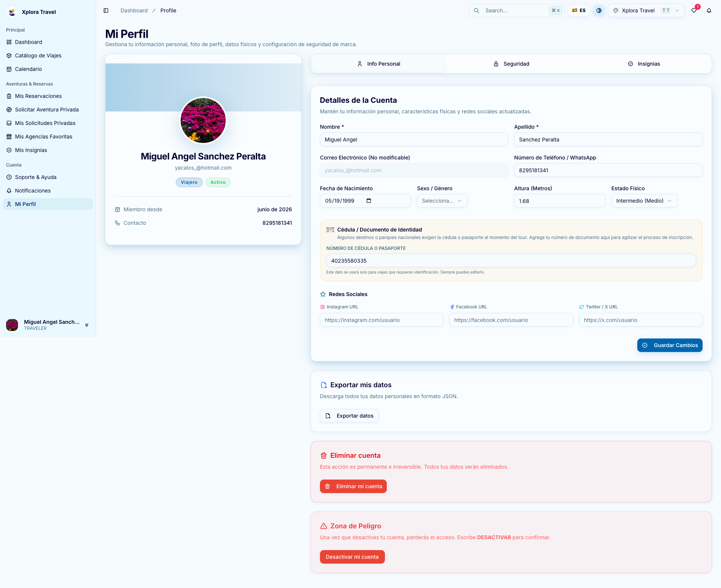Click the favorites heart icon with badge

[x=694, y=11]
